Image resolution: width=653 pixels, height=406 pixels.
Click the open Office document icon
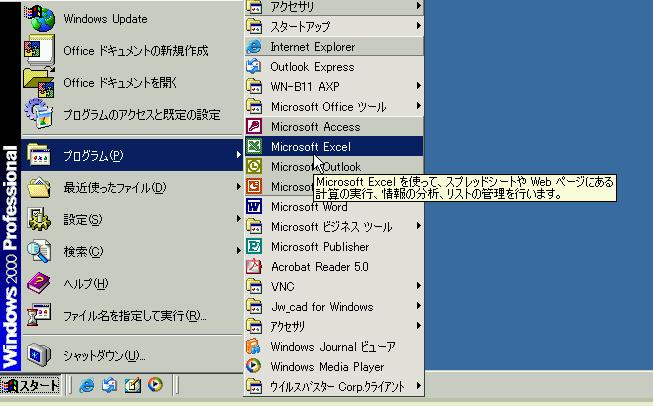coord(39,82)
